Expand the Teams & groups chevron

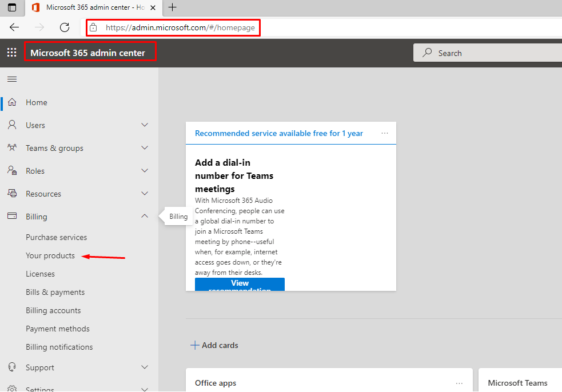point(145,148)
